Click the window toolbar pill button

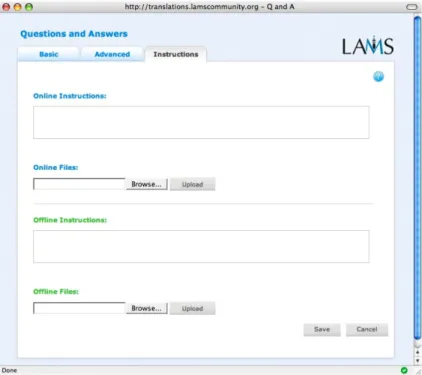pos(412,7)
